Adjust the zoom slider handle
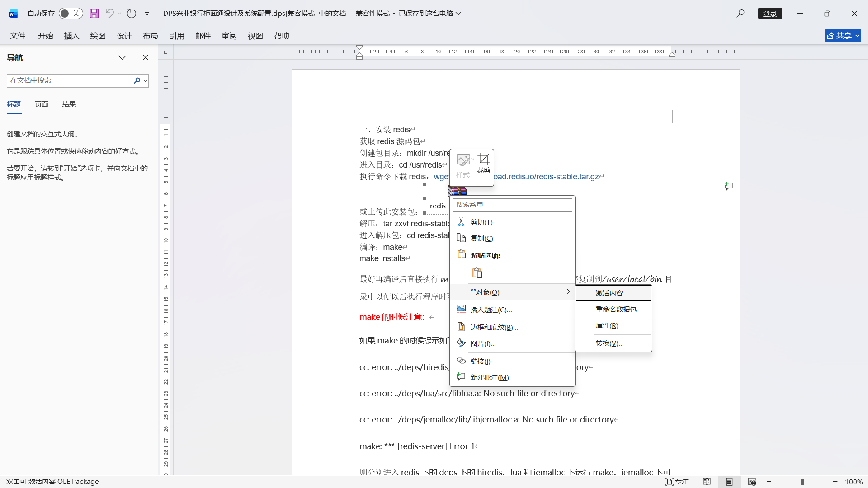The width and height of the screenshot is (868, 488). (802, 482)
